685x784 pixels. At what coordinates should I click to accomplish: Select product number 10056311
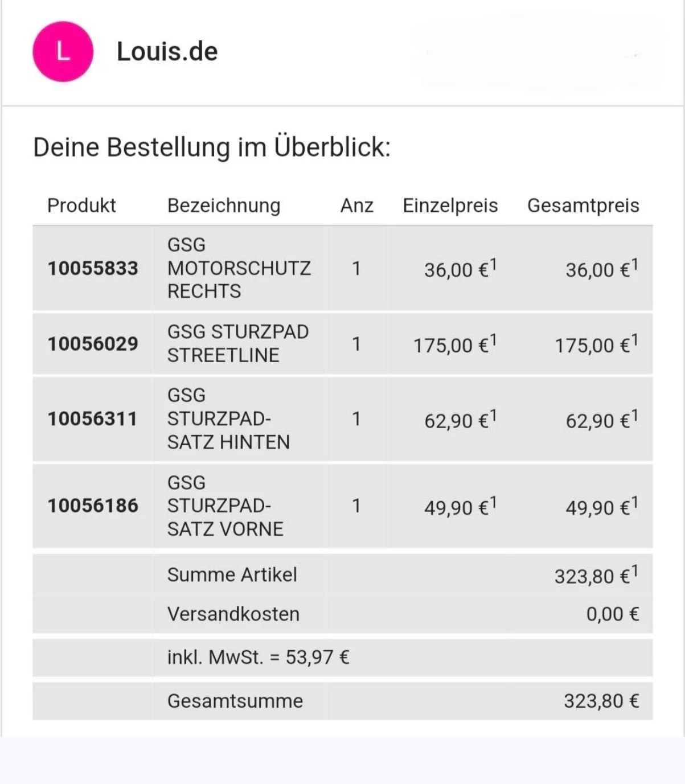93,419
